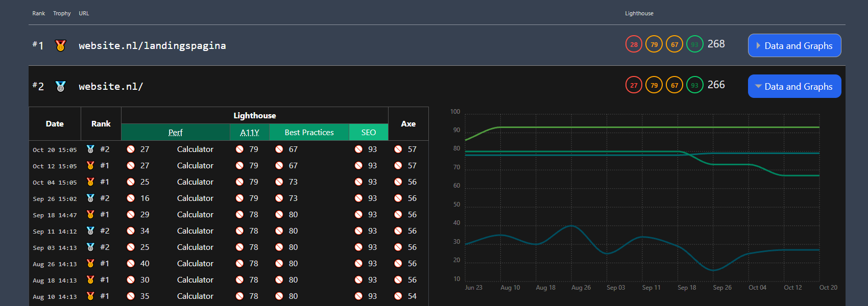The height and width of the screenshot is (306, 868).
Task: Click the Best Practices status icon in Sep 18 row
Action: 279,214
